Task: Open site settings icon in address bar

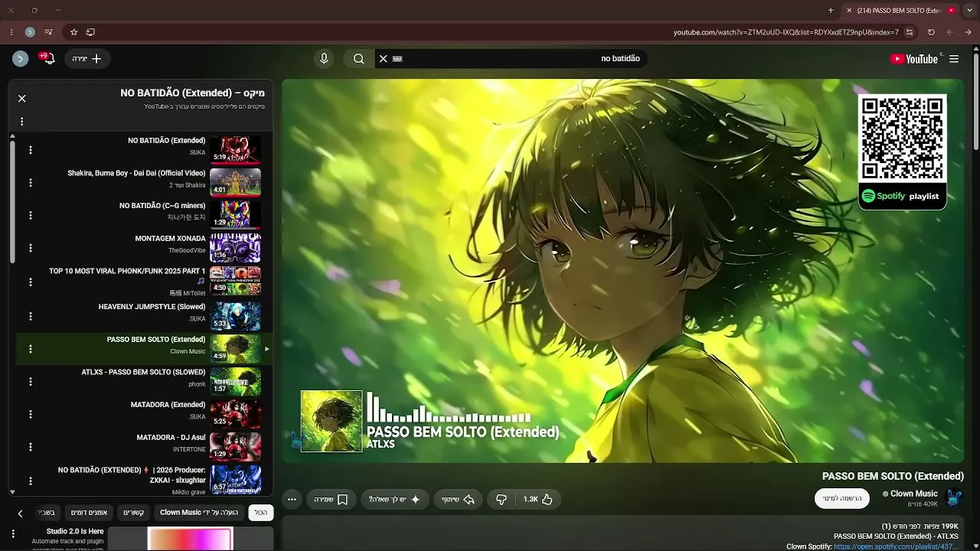Action: (910, 32)
